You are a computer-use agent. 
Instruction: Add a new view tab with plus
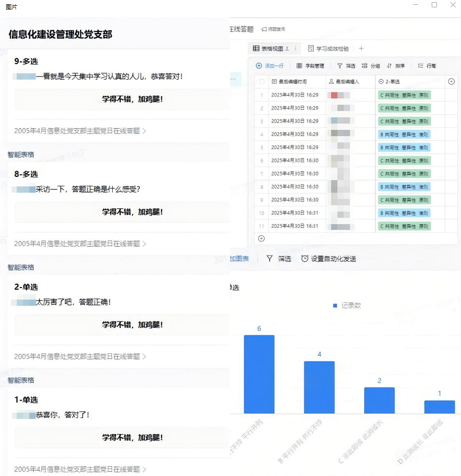(361, 49)
